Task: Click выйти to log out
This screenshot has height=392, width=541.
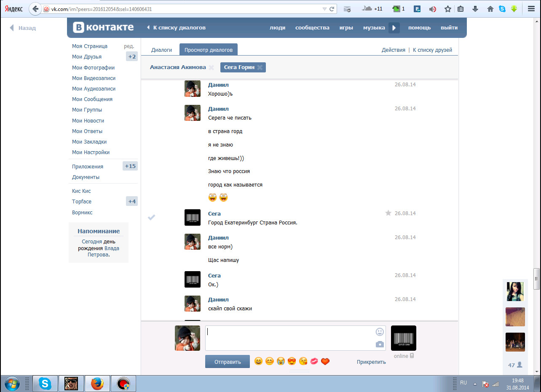Action: [x=449, y=27]
